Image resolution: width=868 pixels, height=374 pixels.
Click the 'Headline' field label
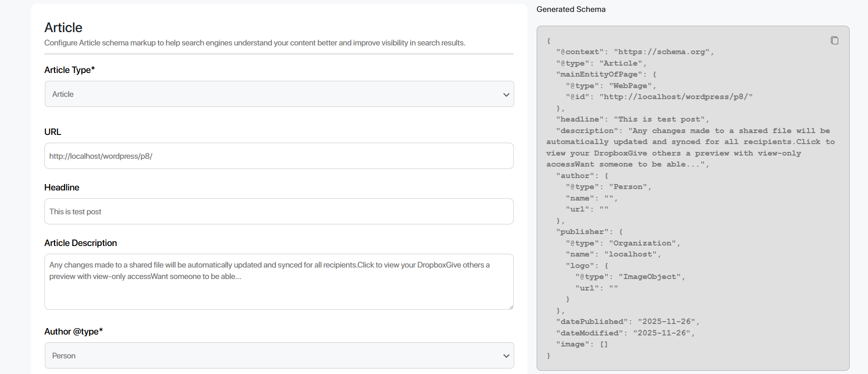point(62,187)
